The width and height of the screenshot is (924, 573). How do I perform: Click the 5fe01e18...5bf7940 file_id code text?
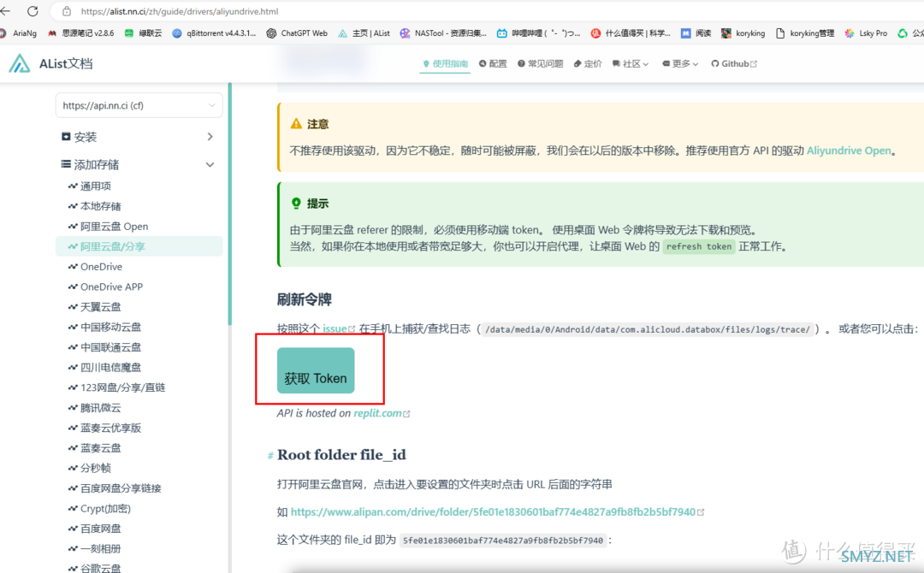coord(503,540)
